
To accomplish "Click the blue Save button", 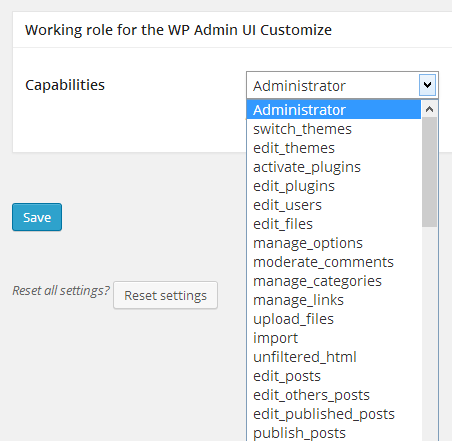I will point(37,217).
